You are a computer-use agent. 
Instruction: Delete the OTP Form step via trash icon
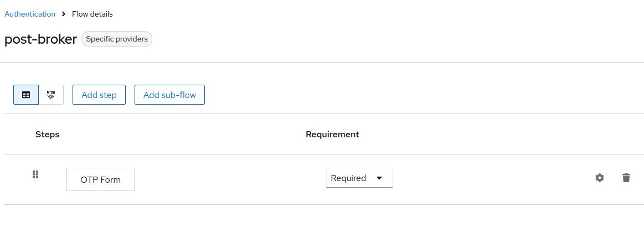click(626, 178)
